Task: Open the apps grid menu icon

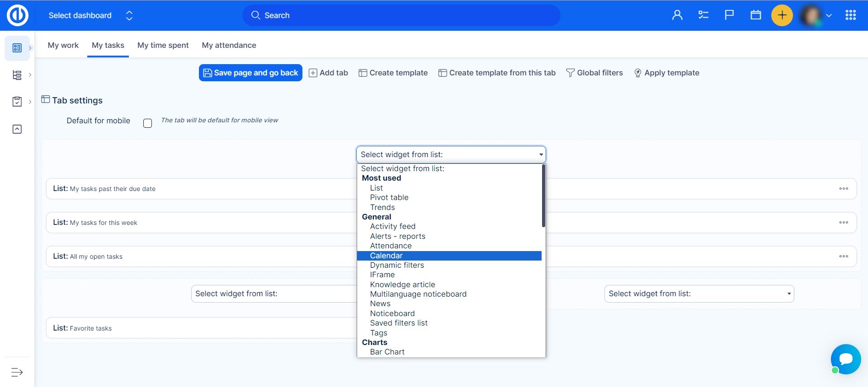Action: click(x=850, y=15)
